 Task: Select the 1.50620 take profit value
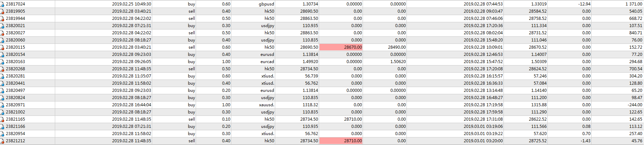398,62
